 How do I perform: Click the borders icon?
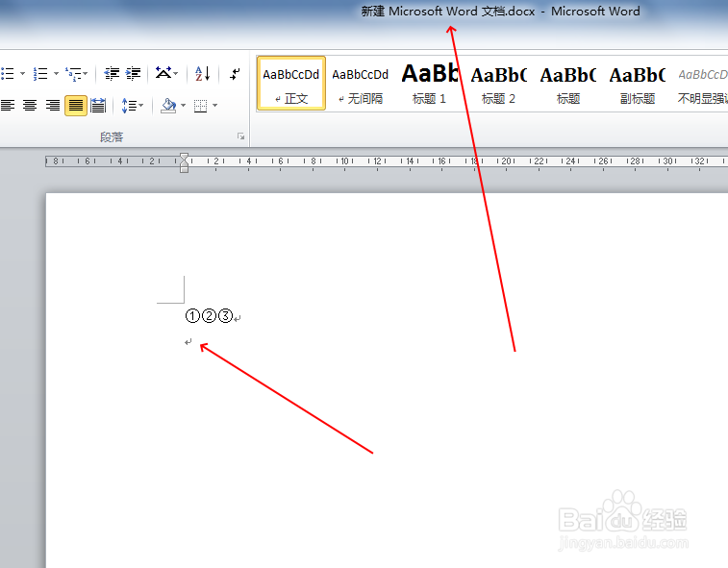pos(201,106)
